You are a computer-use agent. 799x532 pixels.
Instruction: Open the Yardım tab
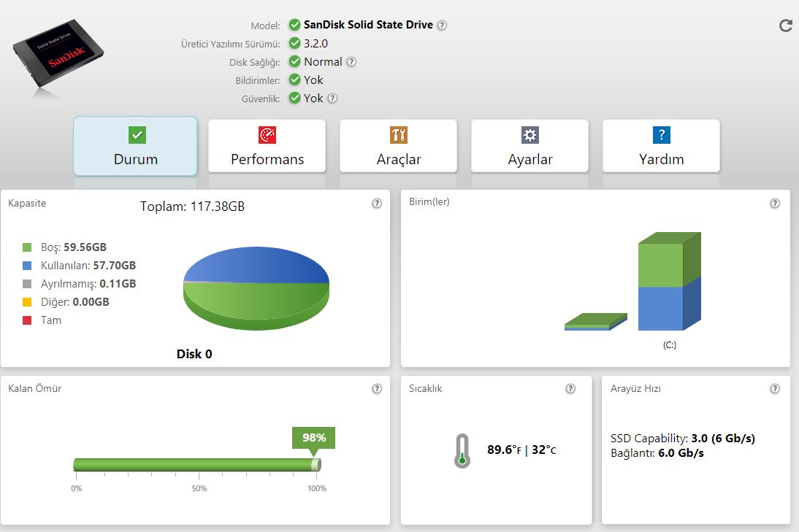662,146
